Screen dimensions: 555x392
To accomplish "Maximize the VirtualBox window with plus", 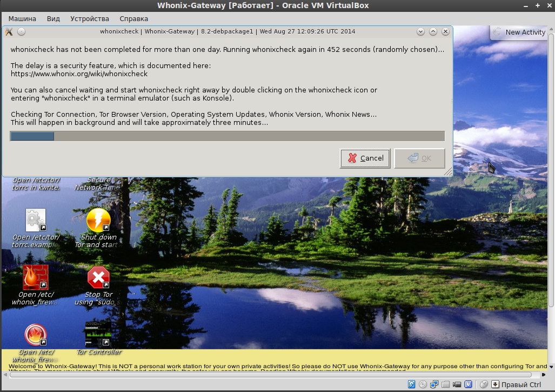I will (537, 5).
